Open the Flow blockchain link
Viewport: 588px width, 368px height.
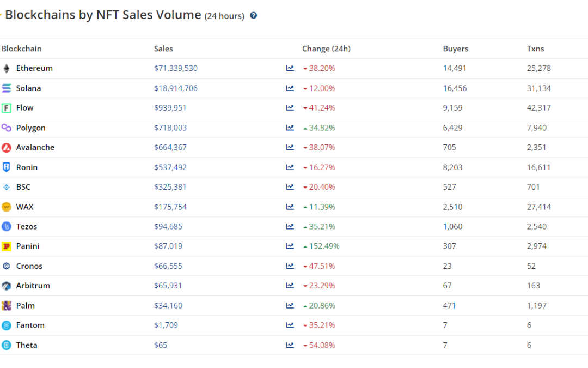tap(24, 108)
